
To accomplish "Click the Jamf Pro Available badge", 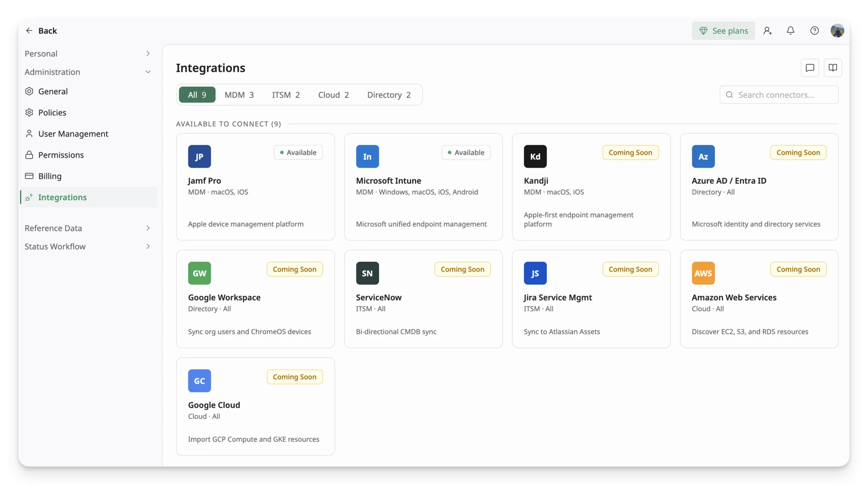I will 298,152.
